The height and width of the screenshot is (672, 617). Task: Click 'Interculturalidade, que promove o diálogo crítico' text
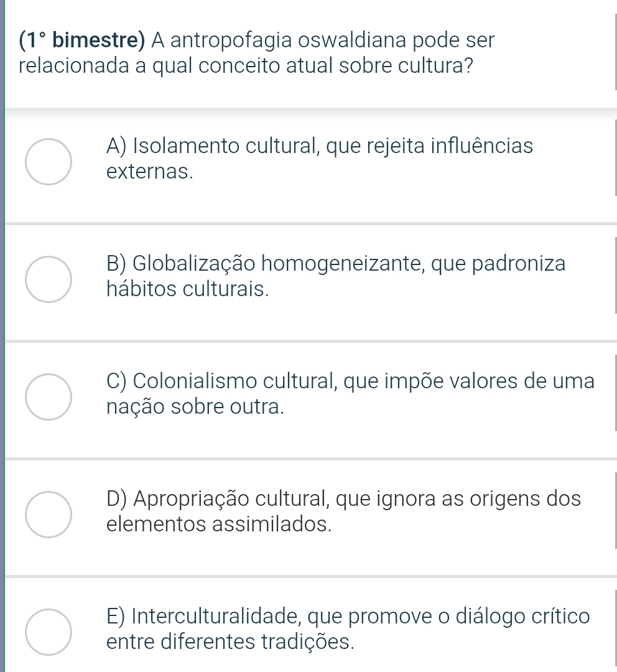click(348, 615)
